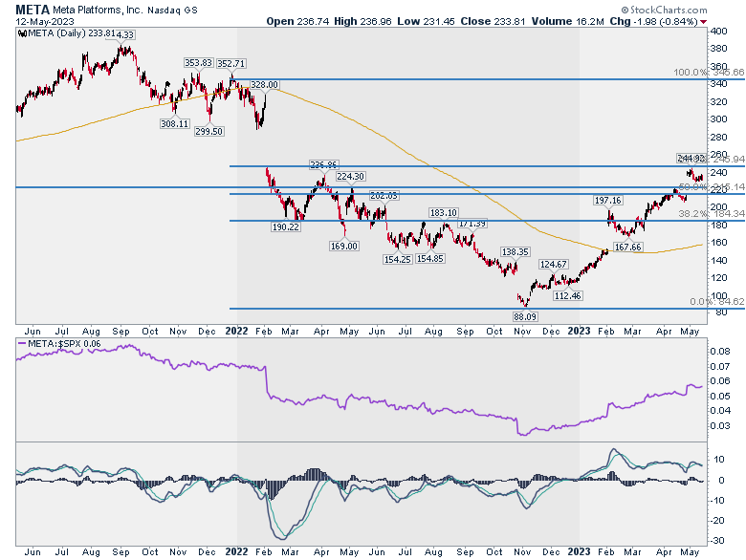Viewport: 746px width, 560px height.
Task: Click the Nasdaq GS exchange label
Action: pyautogui.click(x=173, y=10)
